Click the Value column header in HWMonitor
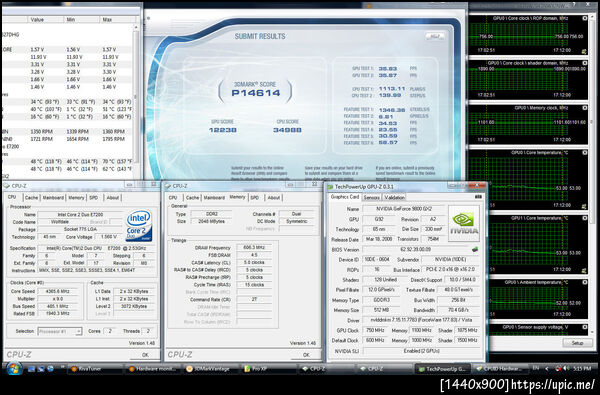 (46, 20)
